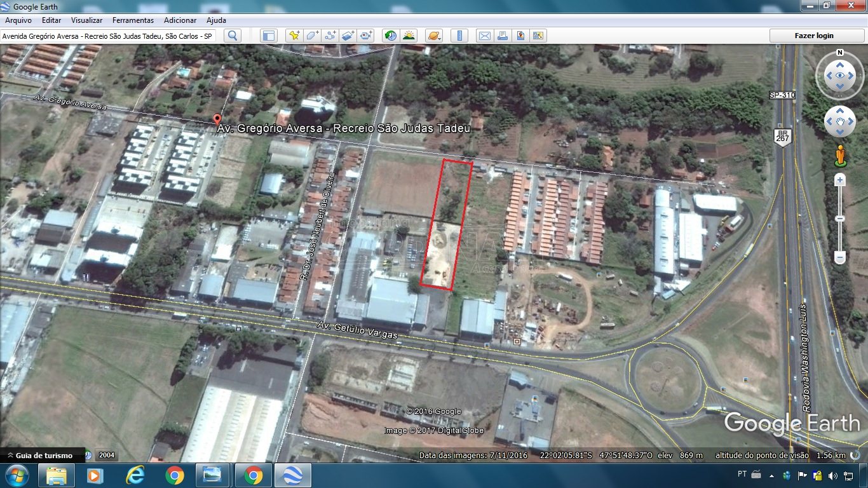Image resolution: width=868 pixels, height=488 pixels.
Task: Toggle sunlight across the landscape
Action: coord(409,36)
